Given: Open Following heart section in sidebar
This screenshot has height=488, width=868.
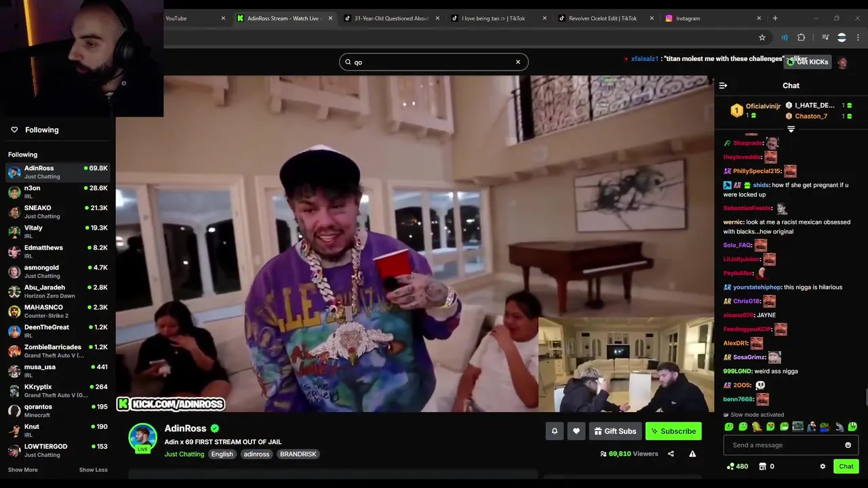Looking at the screenshot, I should (x=34, y=129).
